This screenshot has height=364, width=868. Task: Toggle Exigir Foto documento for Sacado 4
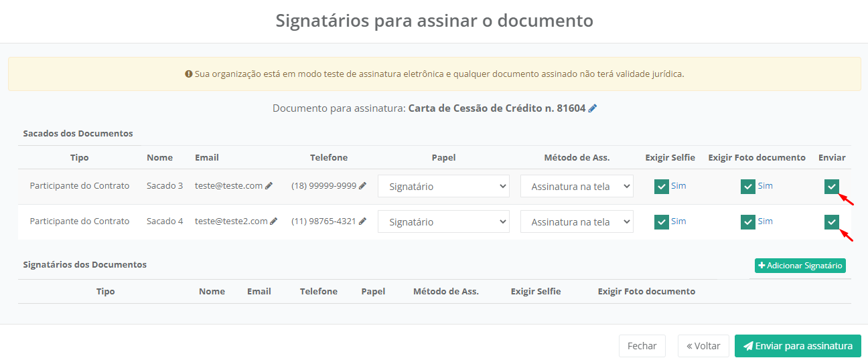pos(748,222)
